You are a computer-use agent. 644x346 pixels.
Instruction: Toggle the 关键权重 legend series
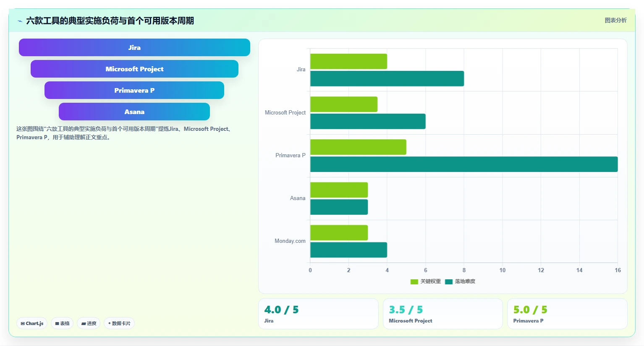[426, 281]
